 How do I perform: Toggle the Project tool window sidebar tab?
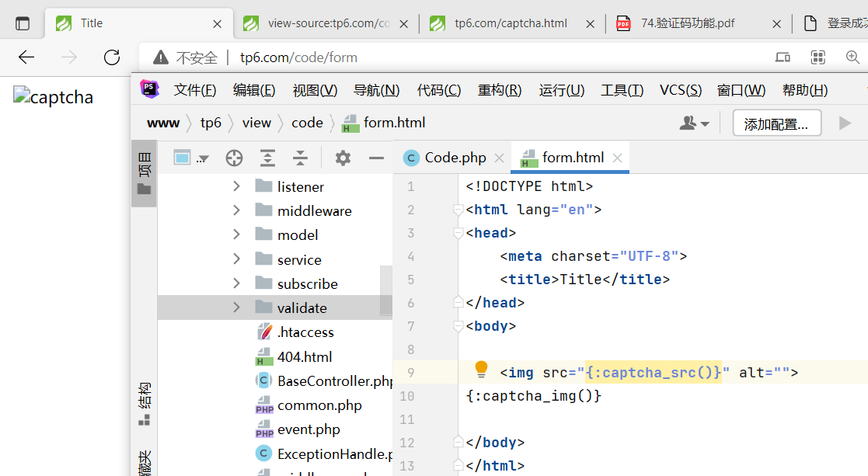pos(144,173)
